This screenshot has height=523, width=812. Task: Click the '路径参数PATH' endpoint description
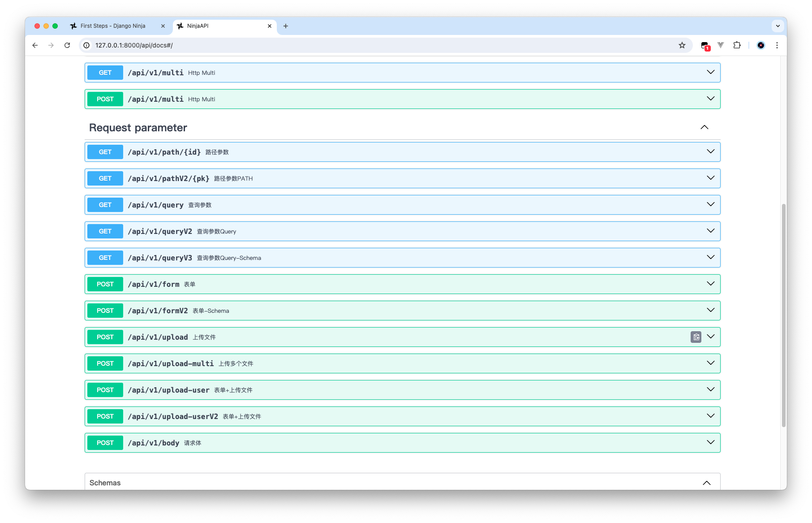click(233, 178)
